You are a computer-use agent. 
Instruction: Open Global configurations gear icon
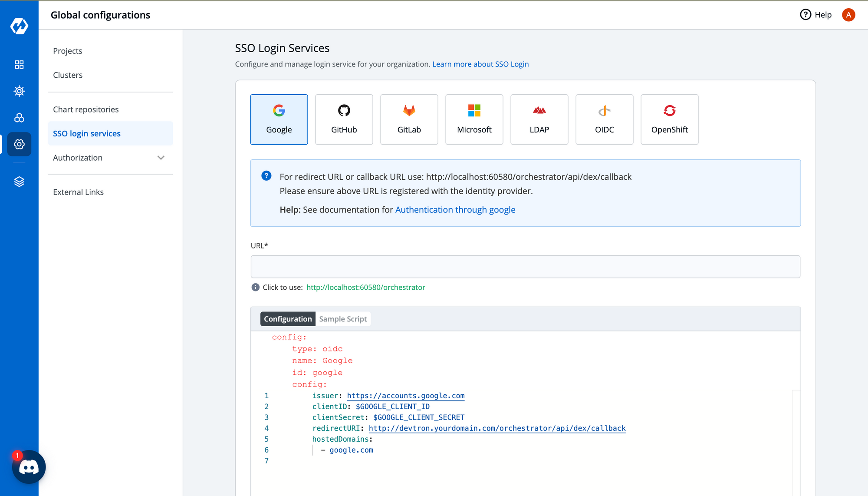(x=19, y=144)
